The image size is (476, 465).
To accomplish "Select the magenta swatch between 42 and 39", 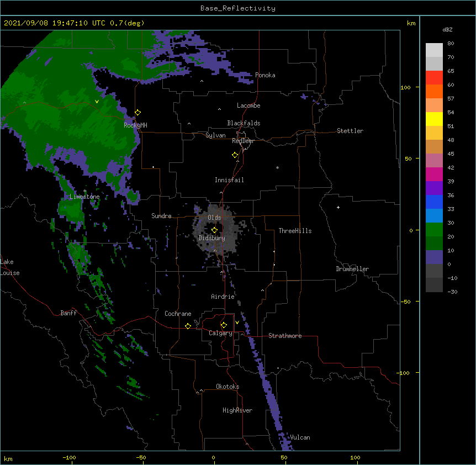I will click(x=434, y=174).
